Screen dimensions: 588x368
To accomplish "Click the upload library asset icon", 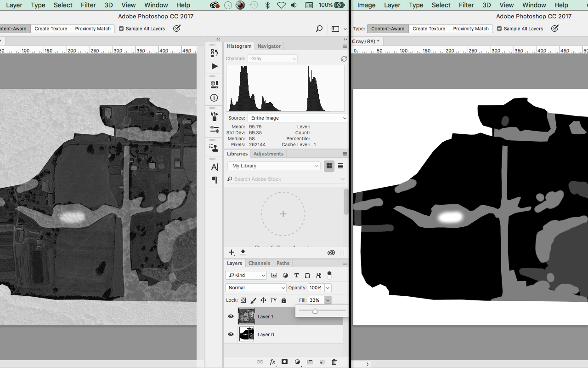I will coord(243,253).
